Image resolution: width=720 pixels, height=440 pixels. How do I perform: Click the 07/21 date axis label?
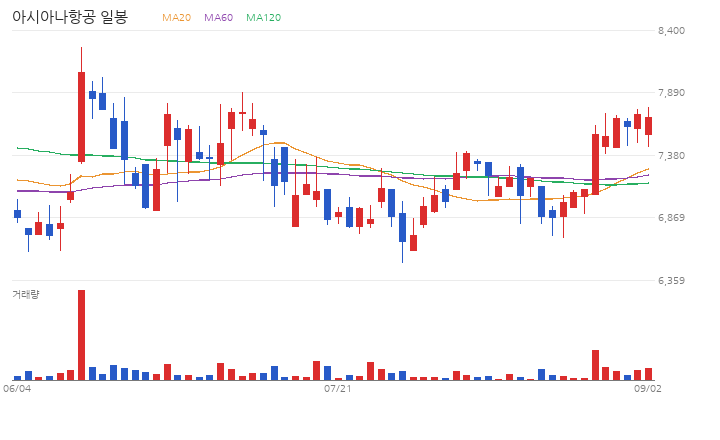[338, 389]
